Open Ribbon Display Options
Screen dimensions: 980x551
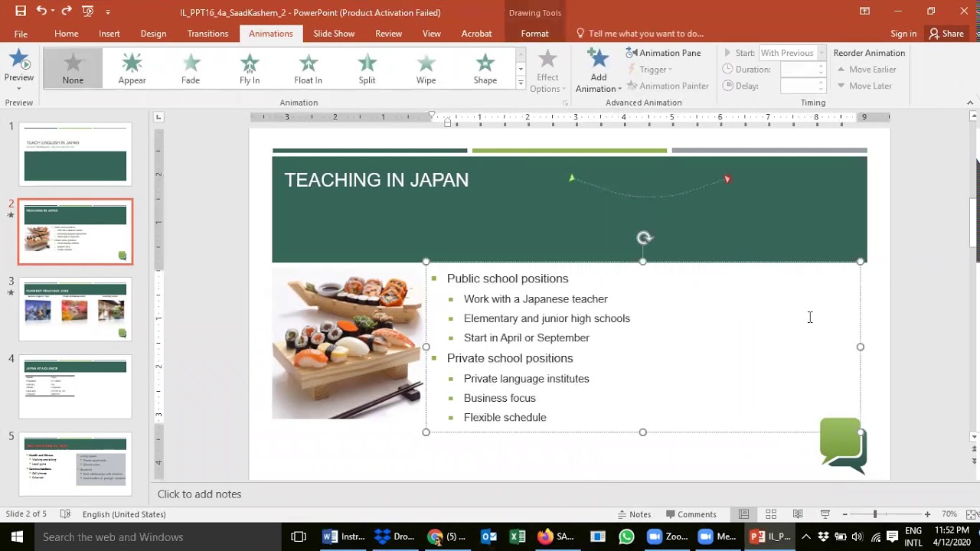point(864,11)
